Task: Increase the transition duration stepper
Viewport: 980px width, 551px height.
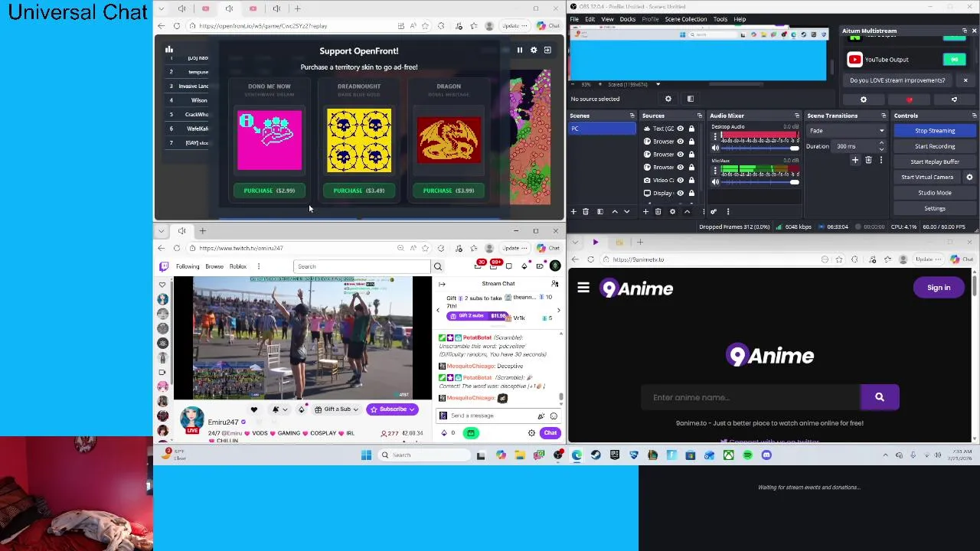Action: pos(881,144)
